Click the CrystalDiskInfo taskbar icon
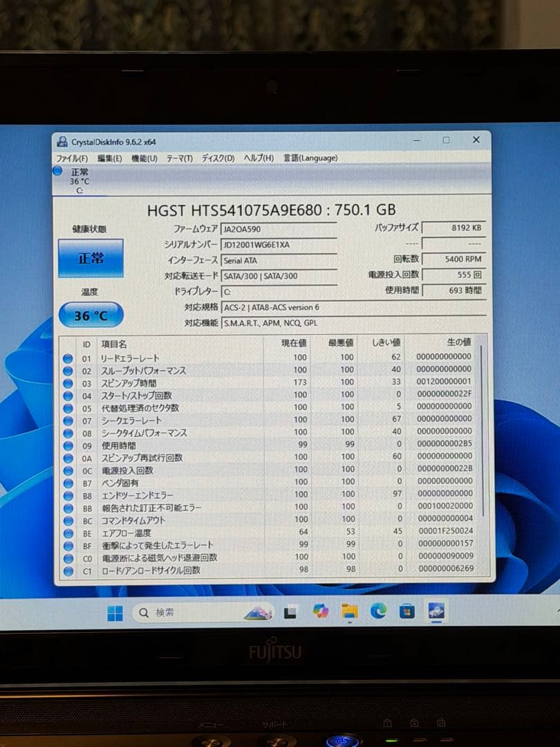This screenshot has width=560, height=747. [x=436, y=610]
